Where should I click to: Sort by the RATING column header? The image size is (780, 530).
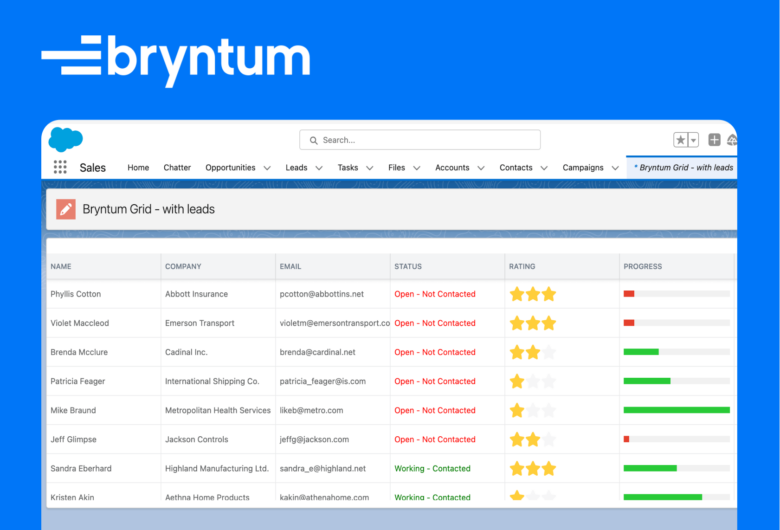562,266
